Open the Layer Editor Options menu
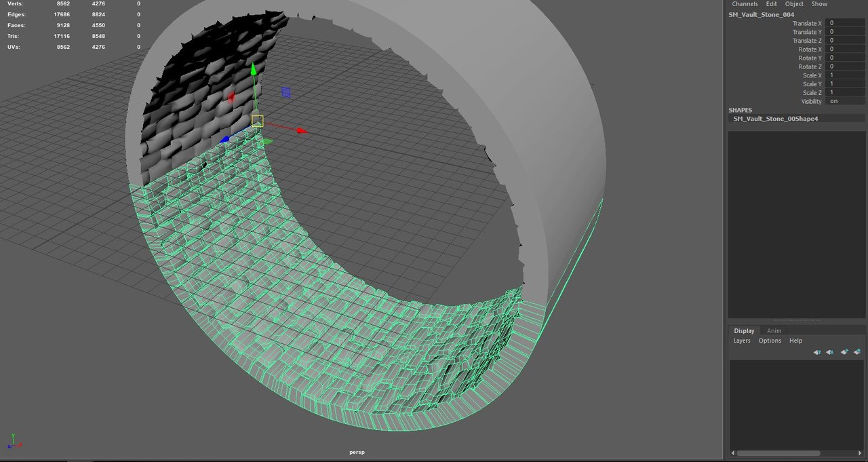 coord(770,341)
